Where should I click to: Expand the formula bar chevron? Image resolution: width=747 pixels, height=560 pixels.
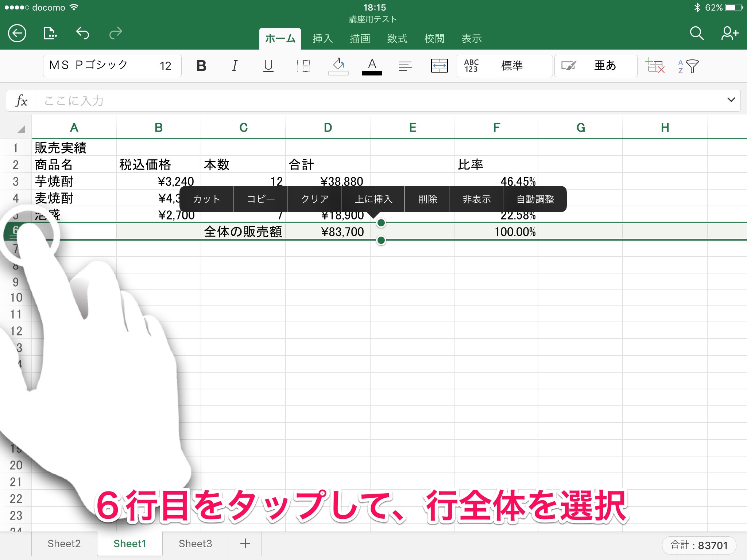(731, 100)
